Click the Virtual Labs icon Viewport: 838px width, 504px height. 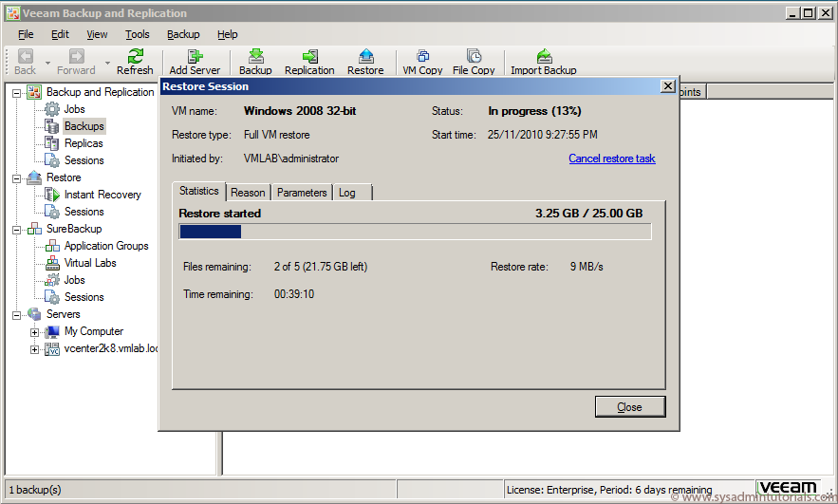click(x=52, y=263)
